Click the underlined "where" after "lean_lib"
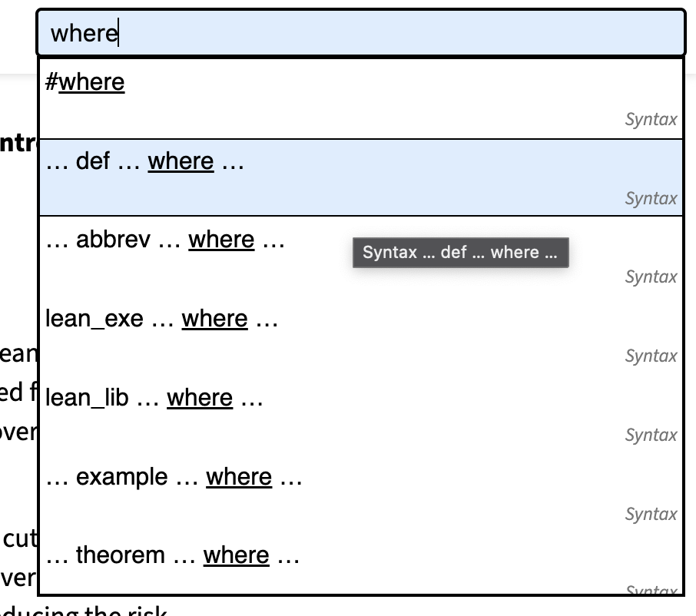Screen dimensions: 696x616 point(200,399)
